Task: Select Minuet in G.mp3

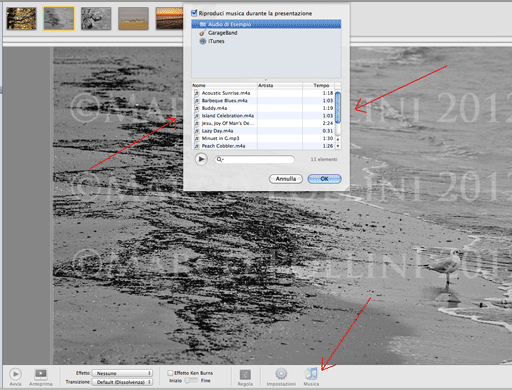Action: 263,138
